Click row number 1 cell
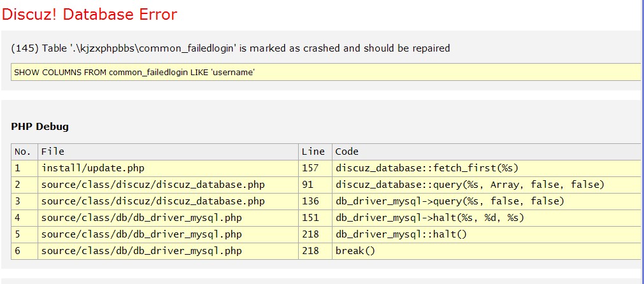Screen dimensions: 644x284 pyautogui.click(x=25, y=168)
